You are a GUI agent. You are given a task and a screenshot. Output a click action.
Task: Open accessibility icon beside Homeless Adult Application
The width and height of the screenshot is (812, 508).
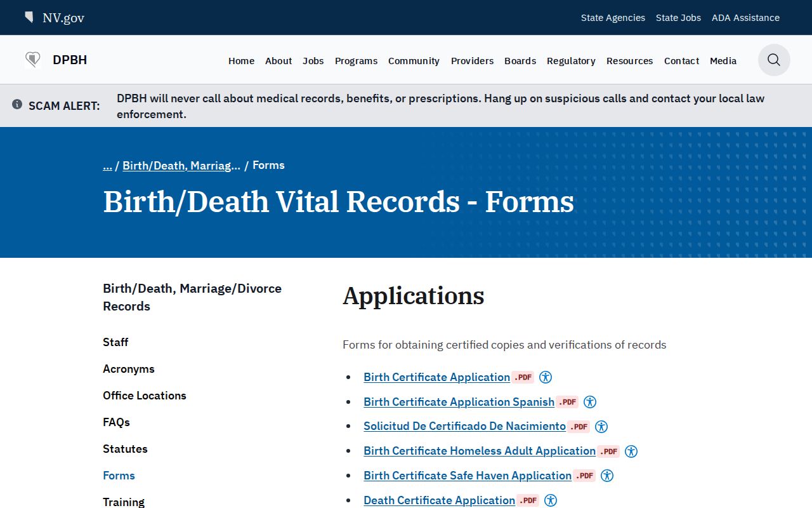pos(631,451)
